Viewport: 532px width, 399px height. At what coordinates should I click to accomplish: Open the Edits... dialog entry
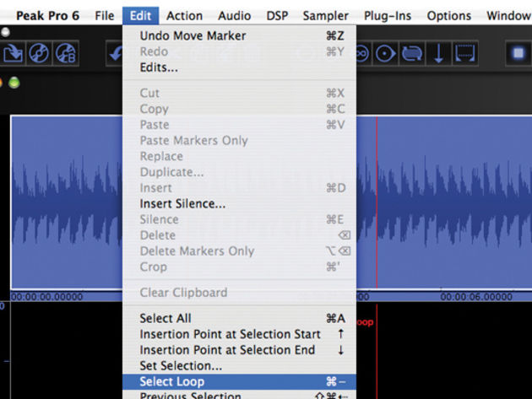(x=239, y=67)
